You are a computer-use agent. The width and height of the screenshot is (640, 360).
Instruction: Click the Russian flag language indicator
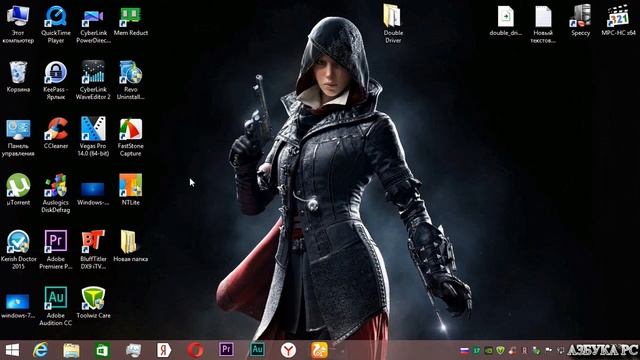tap(464, 350)
